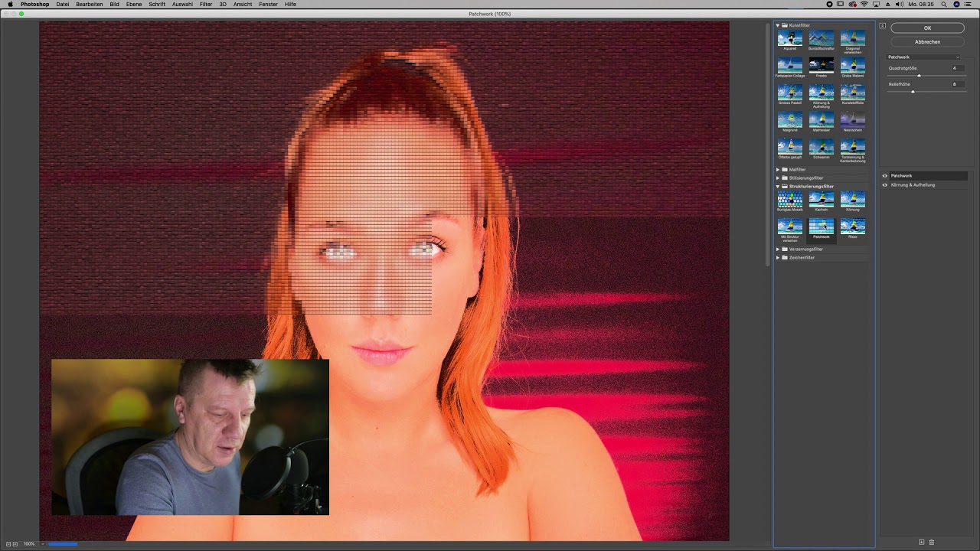980x551 pixels.
Task: Open the Datei menu
Action: [63, 5]
